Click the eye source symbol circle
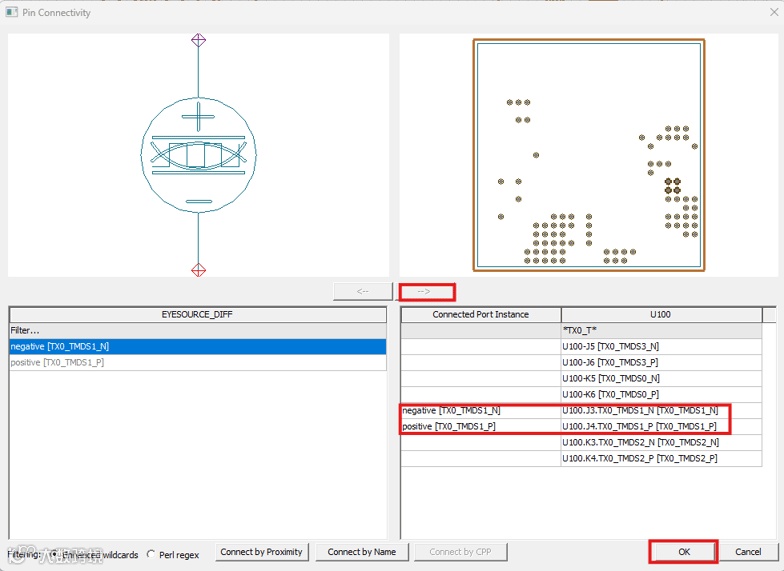Screen dimensions: 784x571 (198, 154)
